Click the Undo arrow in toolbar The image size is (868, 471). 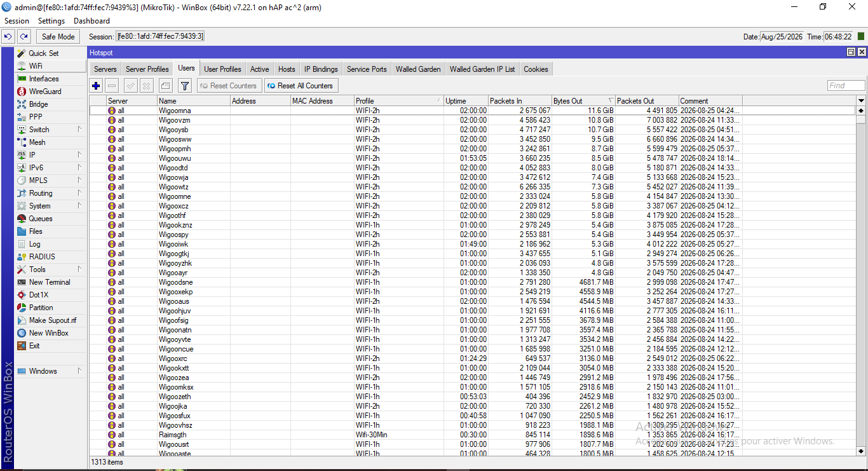[8, 37]
